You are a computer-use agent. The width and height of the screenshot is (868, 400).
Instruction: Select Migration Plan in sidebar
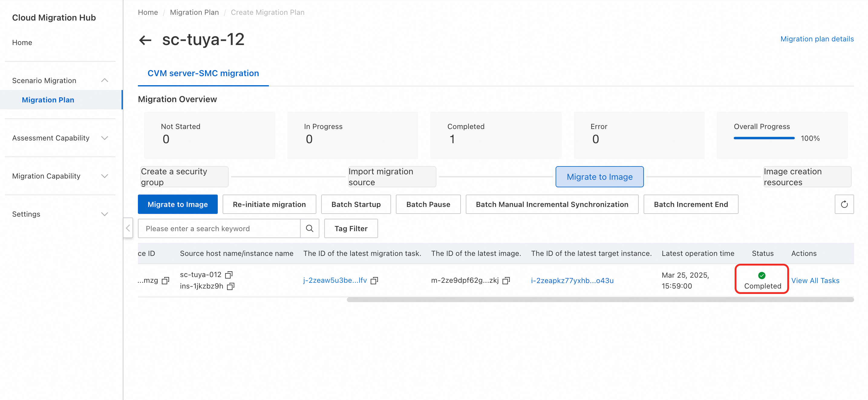[48, 100]
